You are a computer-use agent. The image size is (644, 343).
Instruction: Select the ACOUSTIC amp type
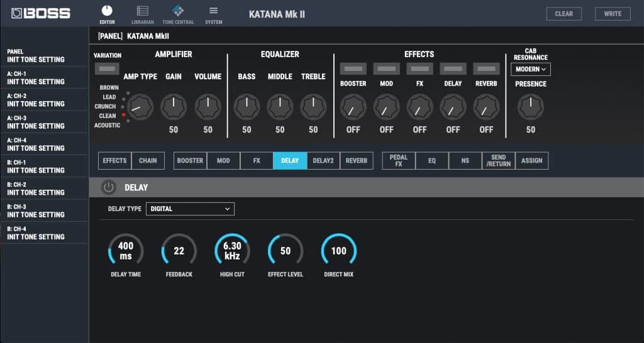(107, 125)
